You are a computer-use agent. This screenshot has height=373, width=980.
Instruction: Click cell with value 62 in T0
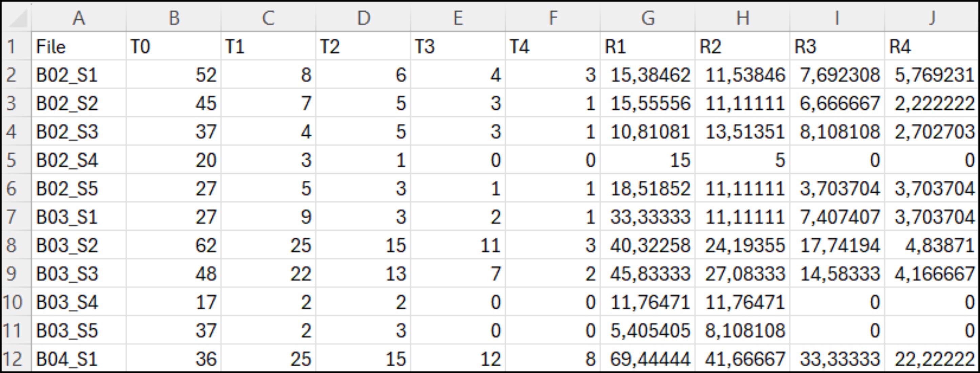(173, 245)
